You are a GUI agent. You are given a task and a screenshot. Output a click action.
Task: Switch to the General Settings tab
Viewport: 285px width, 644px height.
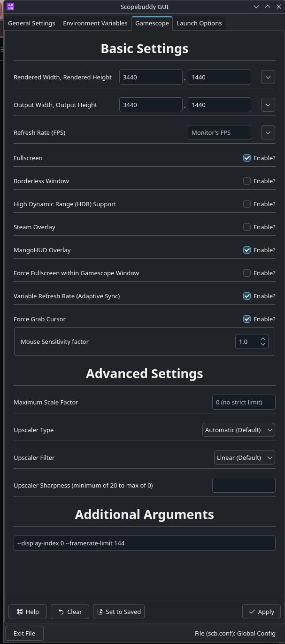pos(31,23)
